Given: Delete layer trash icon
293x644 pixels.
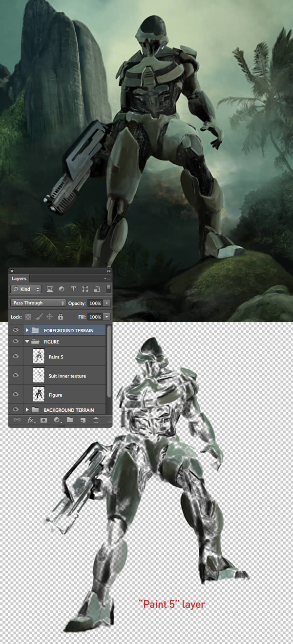Looking at the screenshot, I should (96, 420).
